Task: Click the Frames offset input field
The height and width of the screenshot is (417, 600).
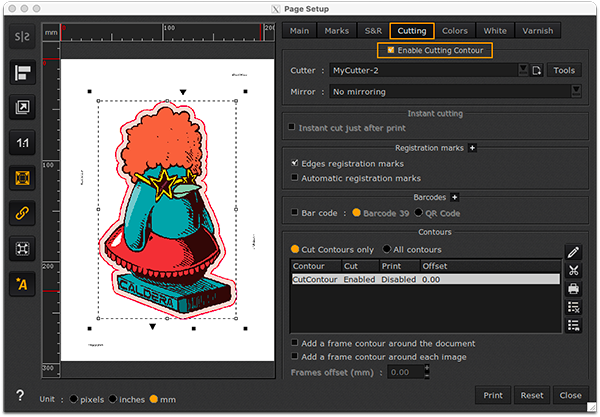Action: click(x=406, y=372)
